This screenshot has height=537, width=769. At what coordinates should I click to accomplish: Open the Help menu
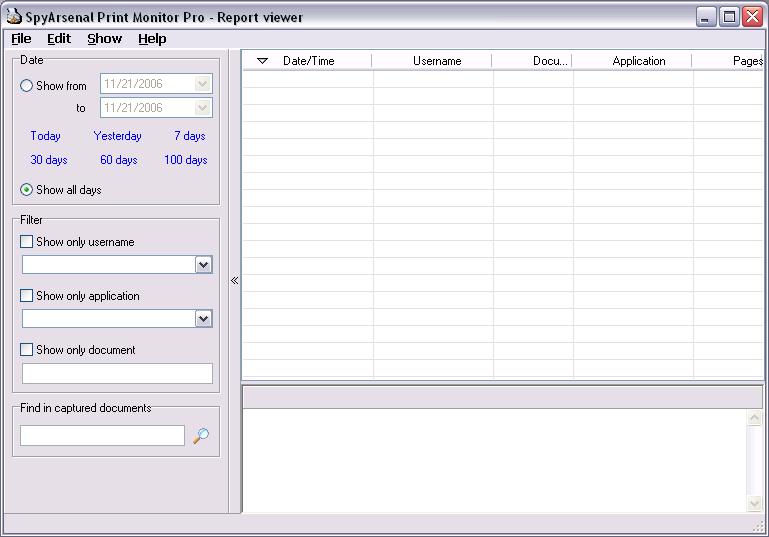coord(152,39)
